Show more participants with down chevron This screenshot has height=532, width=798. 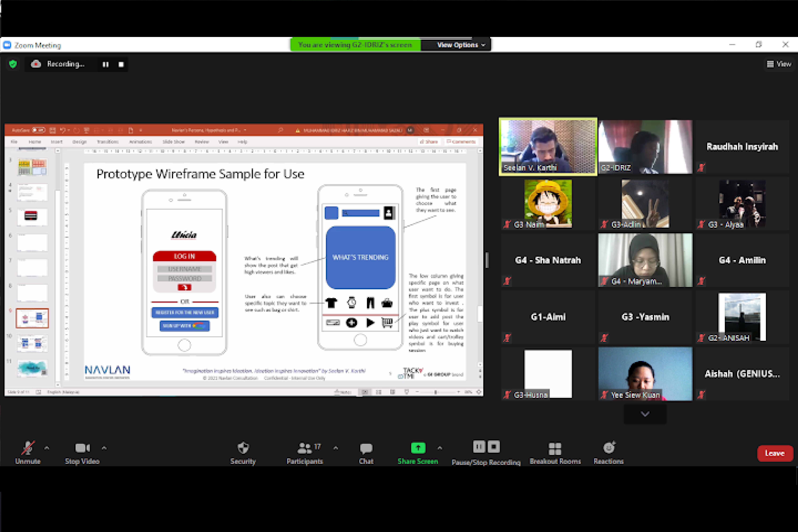(x=645, y=414)
